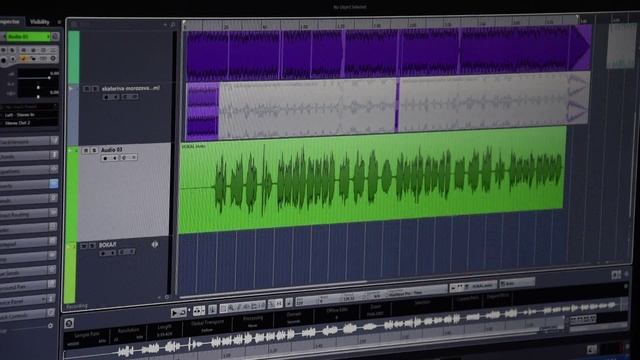This screenshot has height=360, width=640.
Task: Open the No Track Preset dropdown
Action: point(29,107)
